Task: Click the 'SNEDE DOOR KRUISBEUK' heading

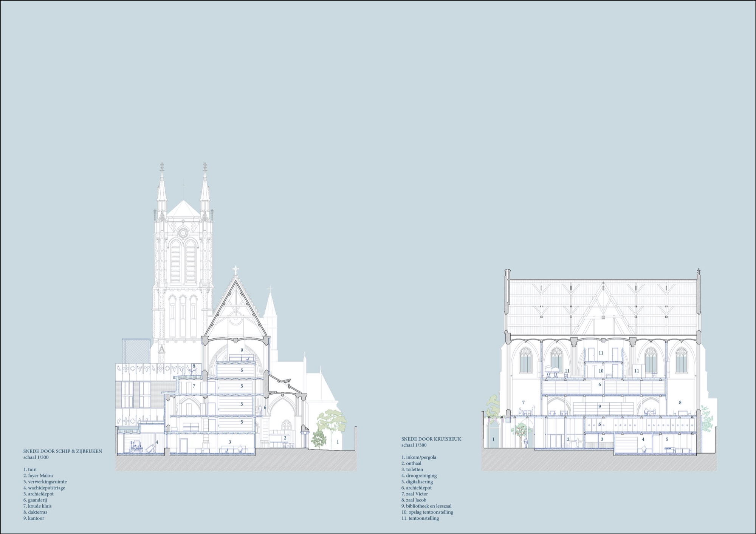Action: 431,439
